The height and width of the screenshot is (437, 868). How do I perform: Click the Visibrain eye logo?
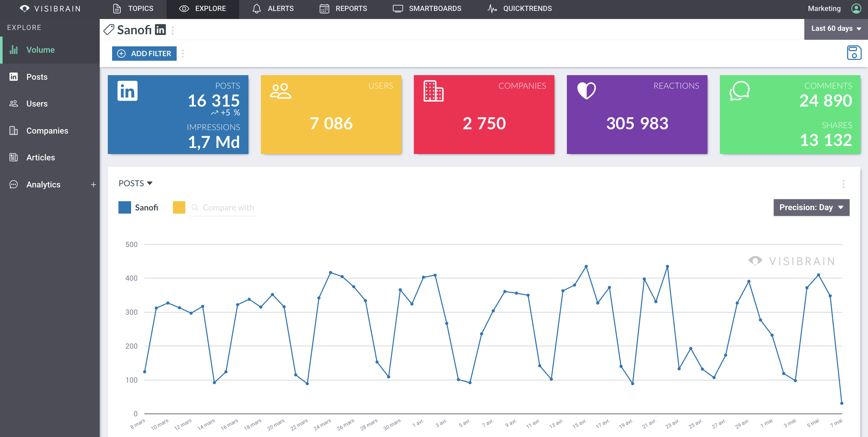coord(24,8)
